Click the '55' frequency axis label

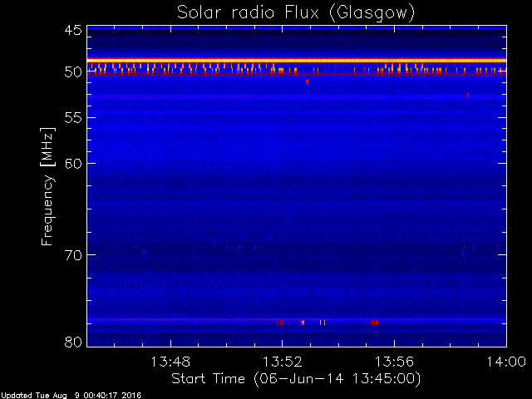[x=73, y=118]
